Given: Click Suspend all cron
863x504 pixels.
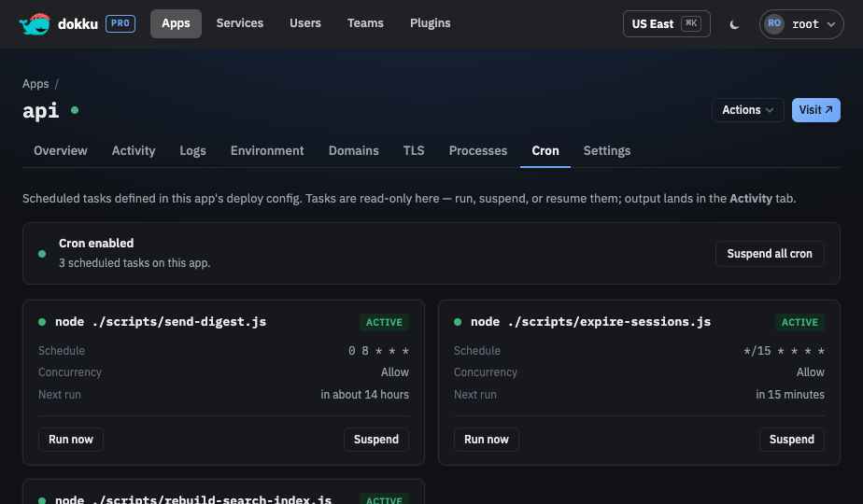Looking at the screenshot, I should pos(770,254).
